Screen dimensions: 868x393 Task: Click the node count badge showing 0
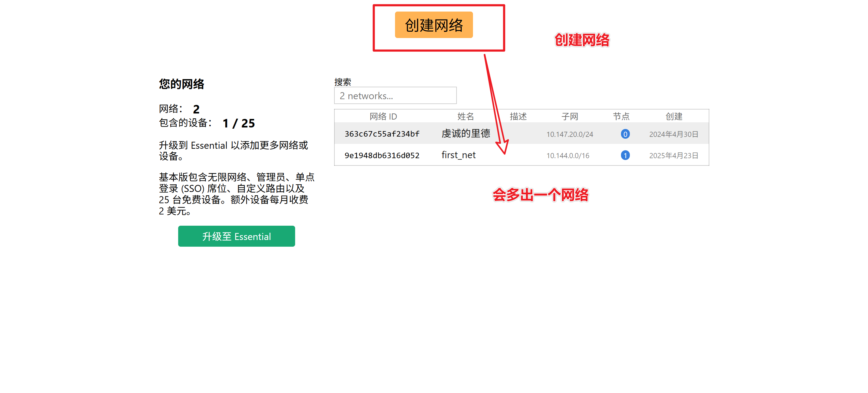point(625,134)
